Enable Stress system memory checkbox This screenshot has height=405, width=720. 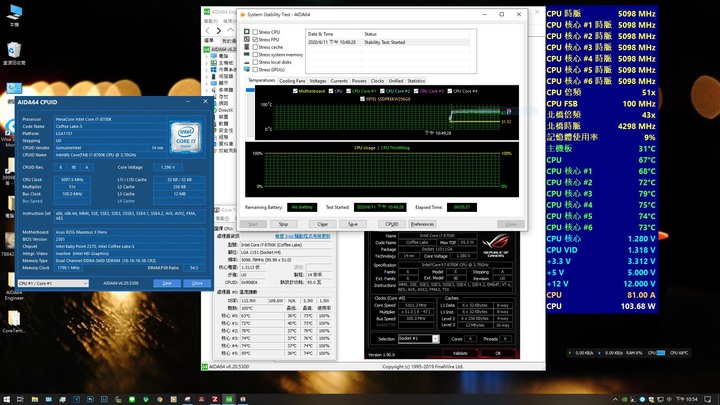(x=255, y=55)
